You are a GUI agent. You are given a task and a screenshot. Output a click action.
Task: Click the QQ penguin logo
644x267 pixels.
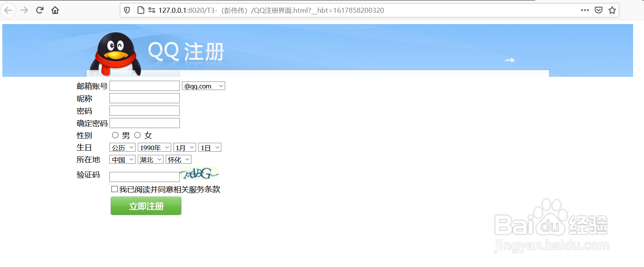tap(115, 54)
